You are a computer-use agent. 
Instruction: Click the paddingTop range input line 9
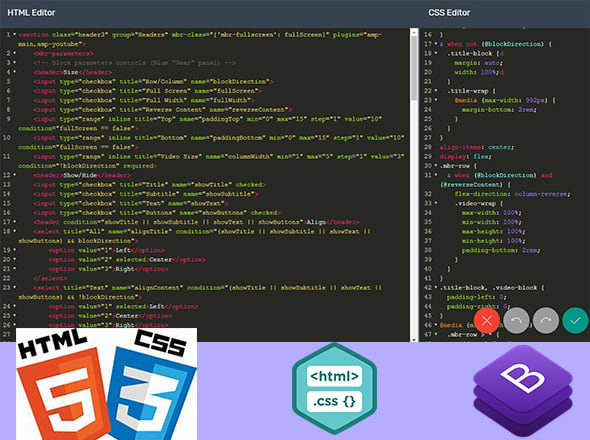click(200, 123)
